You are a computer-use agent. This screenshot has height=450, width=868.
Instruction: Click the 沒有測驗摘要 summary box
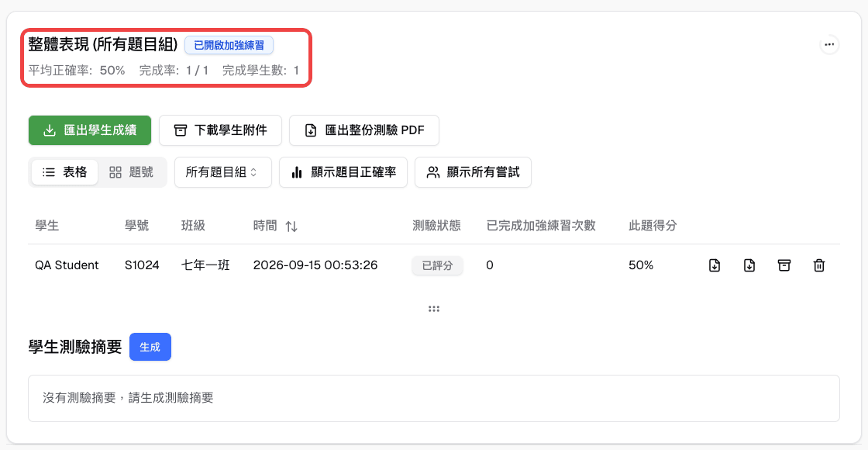coord(434,398)
